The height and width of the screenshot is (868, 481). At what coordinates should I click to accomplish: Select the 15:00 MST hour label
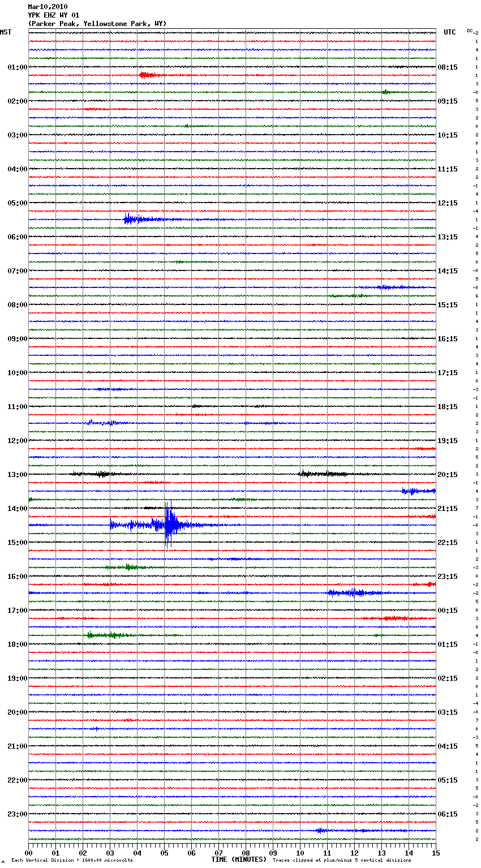coord(17,543)
